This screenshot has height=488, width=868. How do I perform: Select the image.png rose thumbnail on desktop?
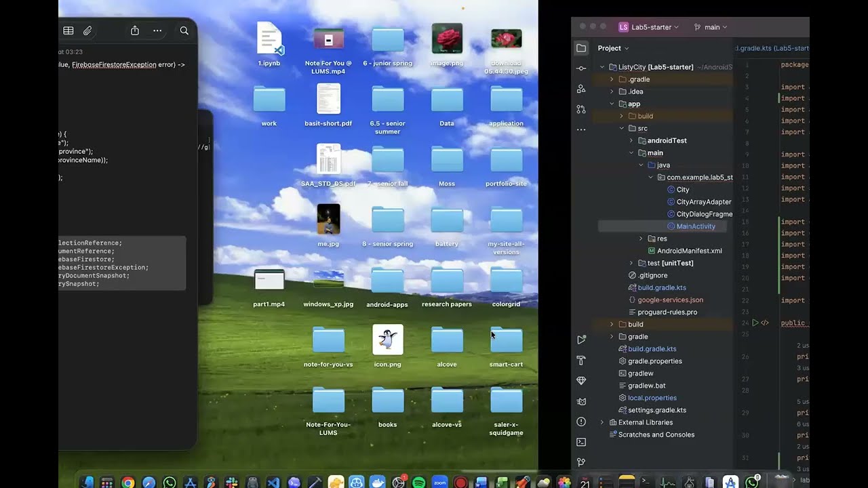(x=447, y=45)
